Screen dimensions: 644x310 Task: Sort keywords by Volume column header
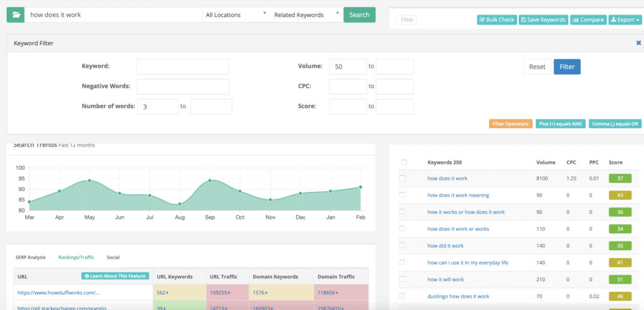(545, 163)
